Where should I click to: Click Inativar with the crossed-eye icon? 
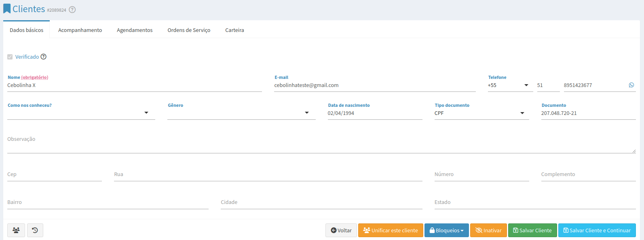click(488, 230)
